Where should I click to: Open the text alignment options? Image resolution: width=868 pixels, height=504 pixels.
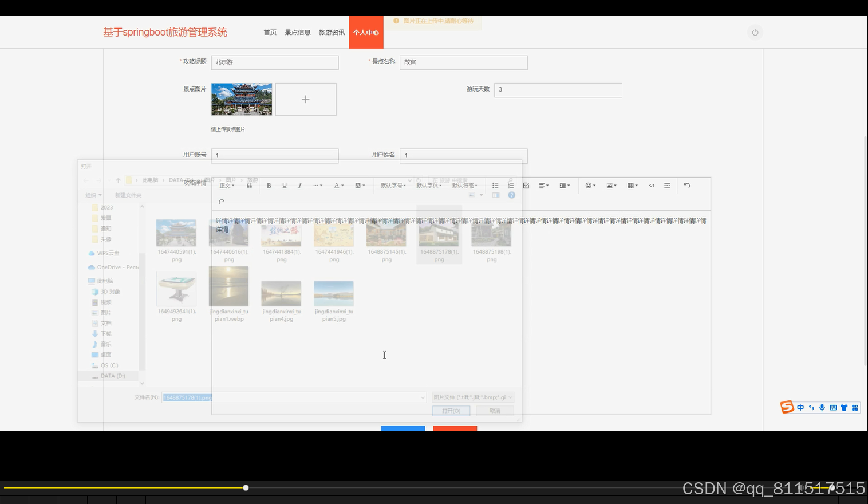point(544,186)
